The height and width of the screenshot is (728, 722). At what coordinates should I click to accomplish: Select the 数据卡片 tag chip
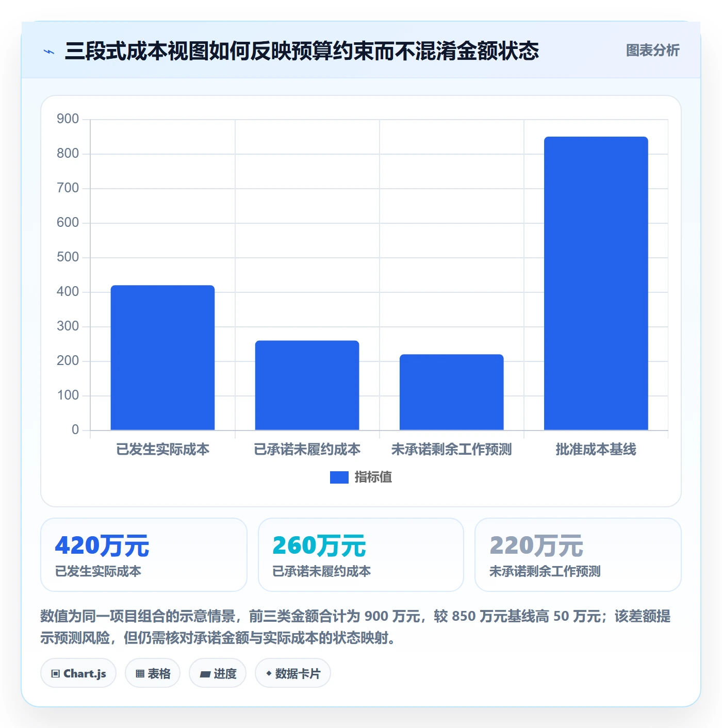[x=293, y=673]
